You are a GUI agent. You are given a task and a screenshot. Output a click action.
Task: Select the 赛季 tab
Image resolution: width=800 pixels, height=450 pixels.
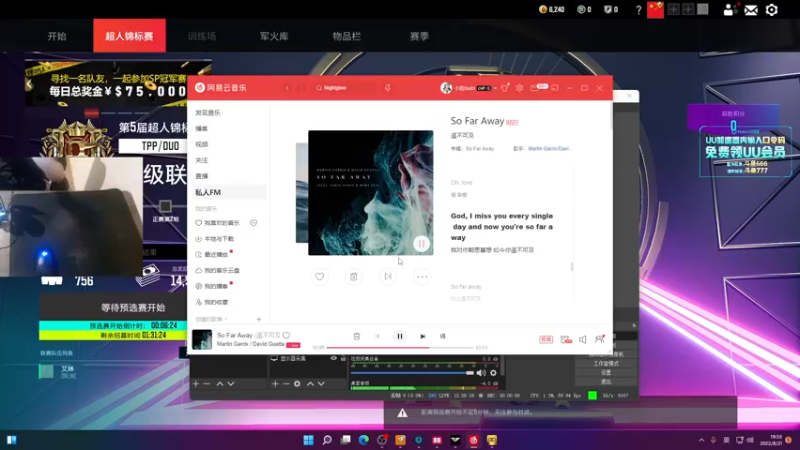click(x=419, y=36)
